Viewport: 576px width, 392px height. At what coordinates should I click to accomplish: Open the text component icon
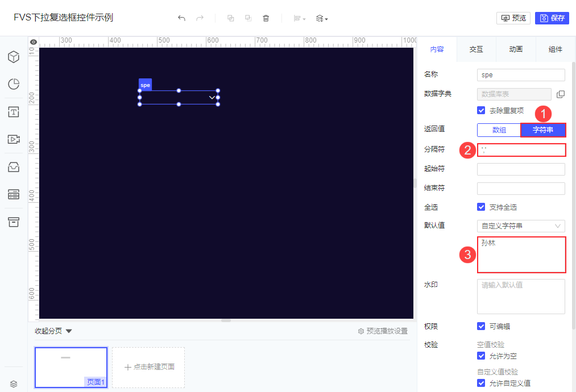[x=14, y=112]
